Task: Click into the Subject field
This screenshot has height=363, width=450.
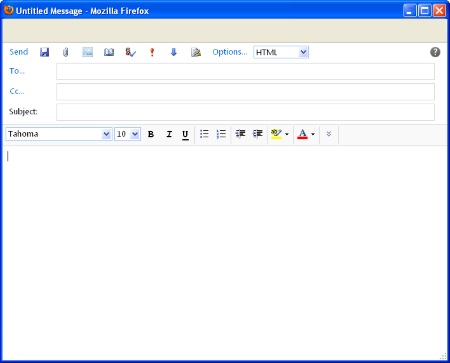Action: [245, 112]
